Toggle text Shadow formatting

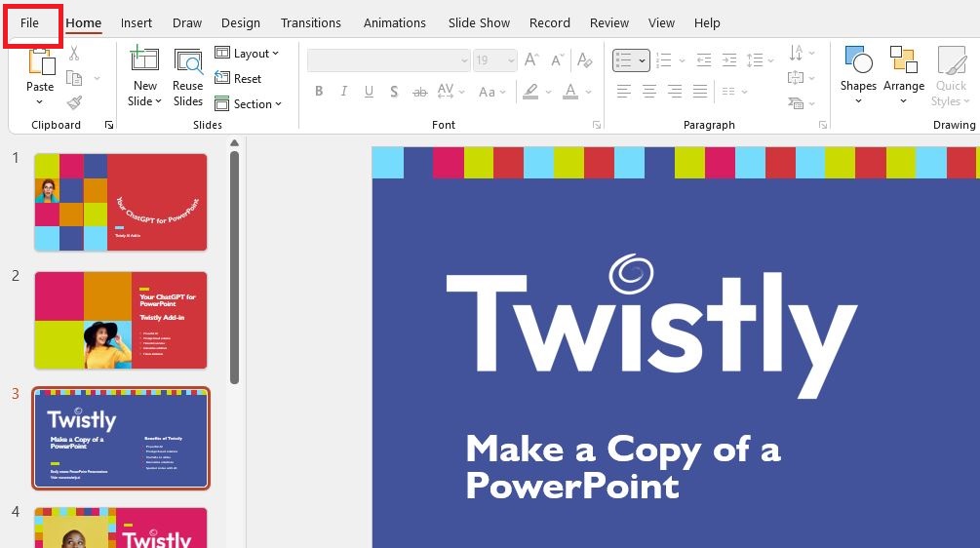click(x=394, y=92)
